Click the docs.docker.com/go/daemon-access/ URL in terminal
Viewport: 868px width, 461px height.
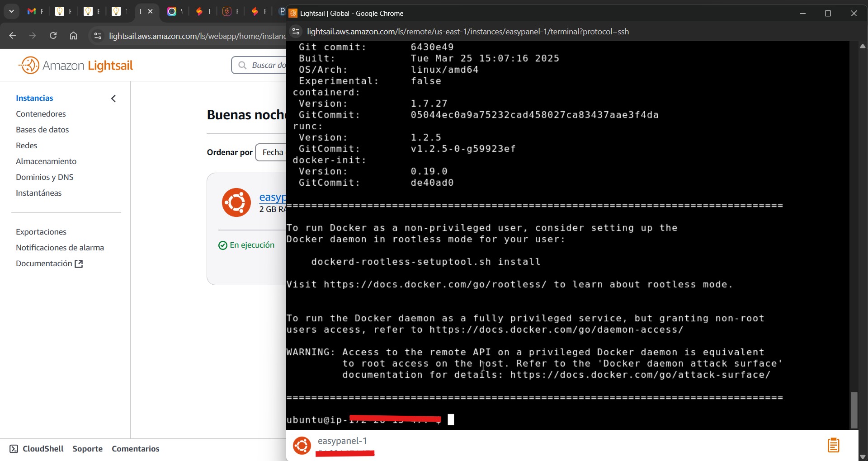[x=557, y=329]
